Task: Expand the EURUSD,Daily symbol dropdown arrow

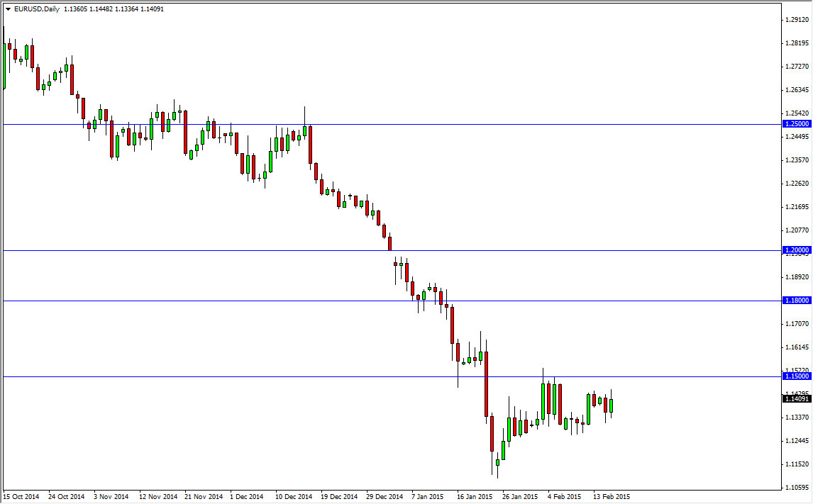Action: click(x=7, y=10)
